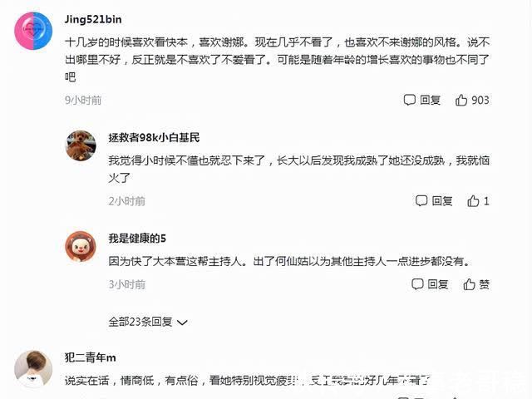The height and width of the screenshot is (399, 532).
Task: Click reply bubble icon on Jing521bin's comment
Action: click(410, 100)
